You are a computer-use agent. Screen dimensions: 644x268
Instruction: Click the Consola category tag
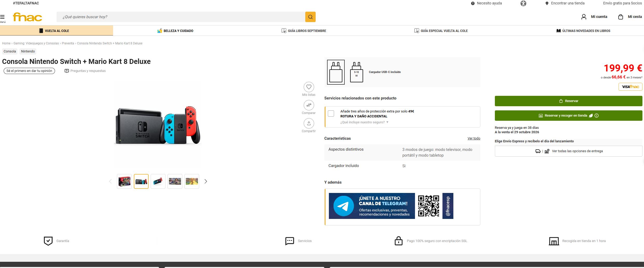10,51
